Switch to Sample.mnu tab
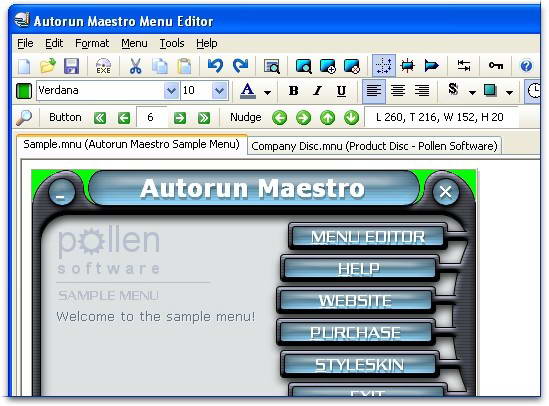This screenshot has height=406, width=549. click(131, 144)
